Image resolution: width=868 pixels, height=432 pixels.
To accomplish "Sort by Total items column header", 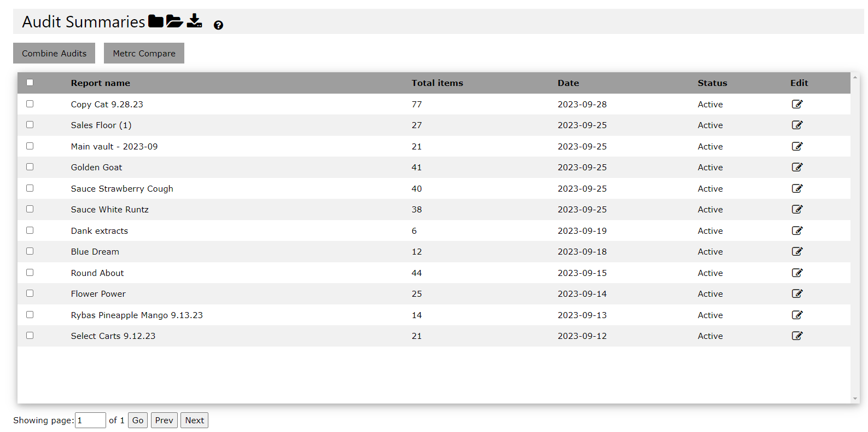I will (x=437, y=83).
